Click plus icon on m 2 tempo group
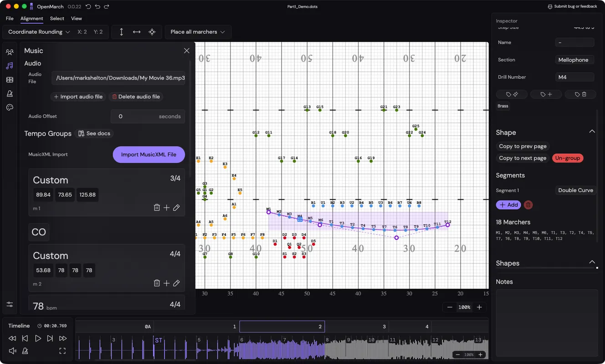 pyautogui.click(x=167, y=283)
